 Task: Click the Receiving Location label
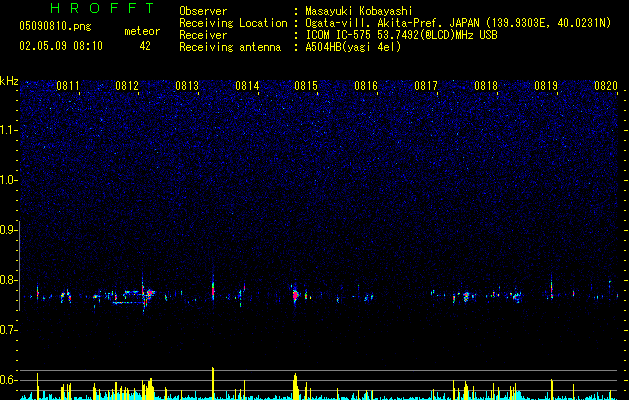233,23
